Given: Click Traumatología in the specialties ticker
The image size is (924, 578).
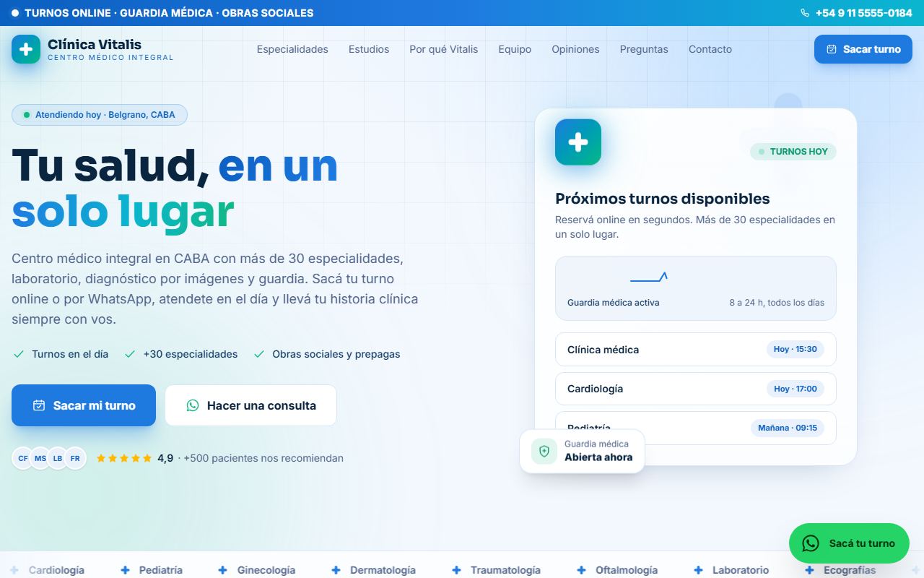Looking at the screenshot, I should pyautogui.click(x=505, y=570).
